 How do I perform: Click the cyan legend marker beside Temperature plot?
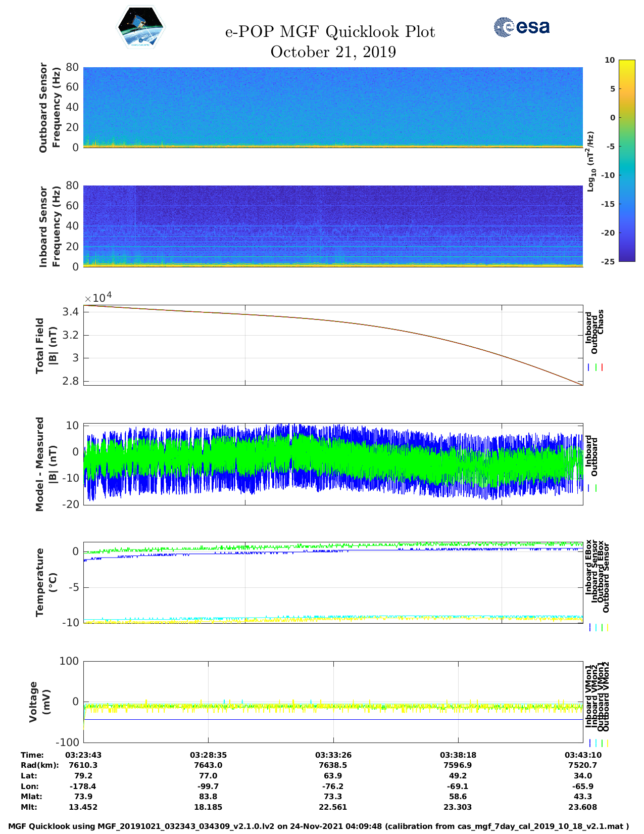596,627
